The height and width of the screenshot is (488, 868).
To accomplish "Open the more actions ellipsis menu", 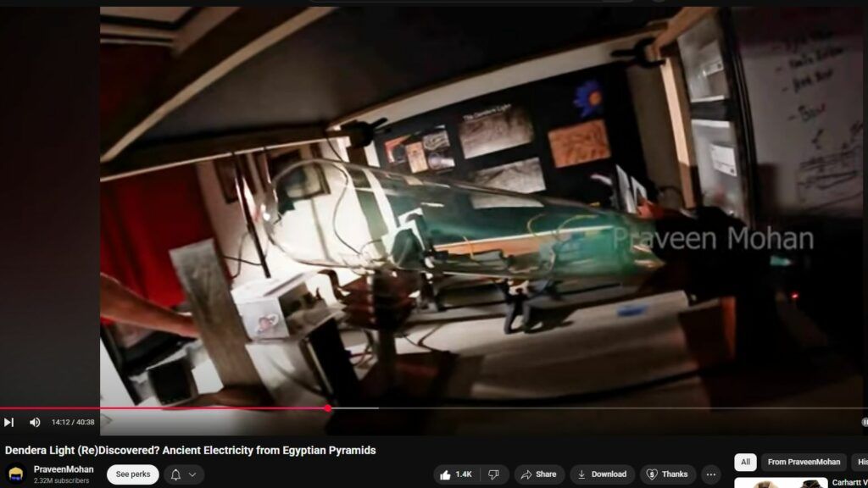I will coord(711,474).
